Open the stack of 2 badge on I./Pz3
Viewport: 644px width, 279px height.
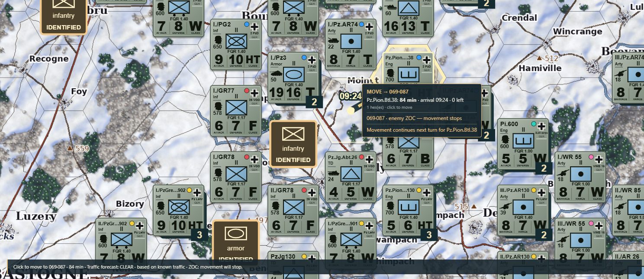coord(314,102)
